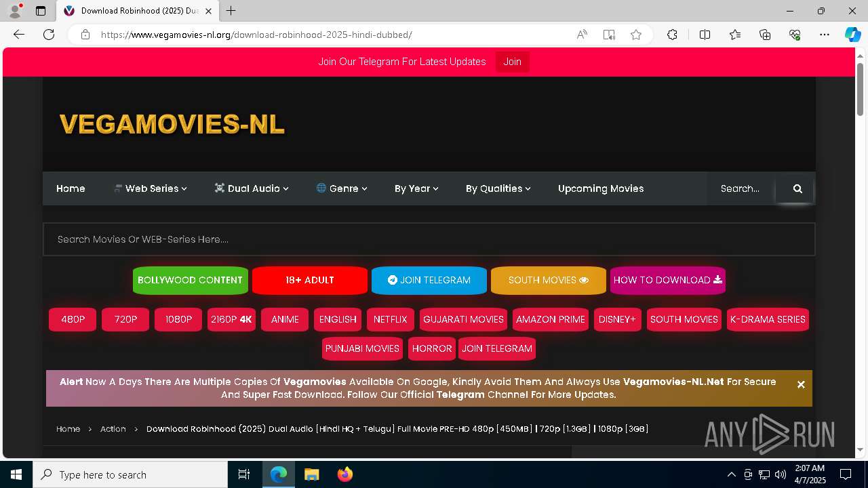Select the PUNJABI MOVIES tag
This screenshot has width=868, height=488.
pos(362,348)
